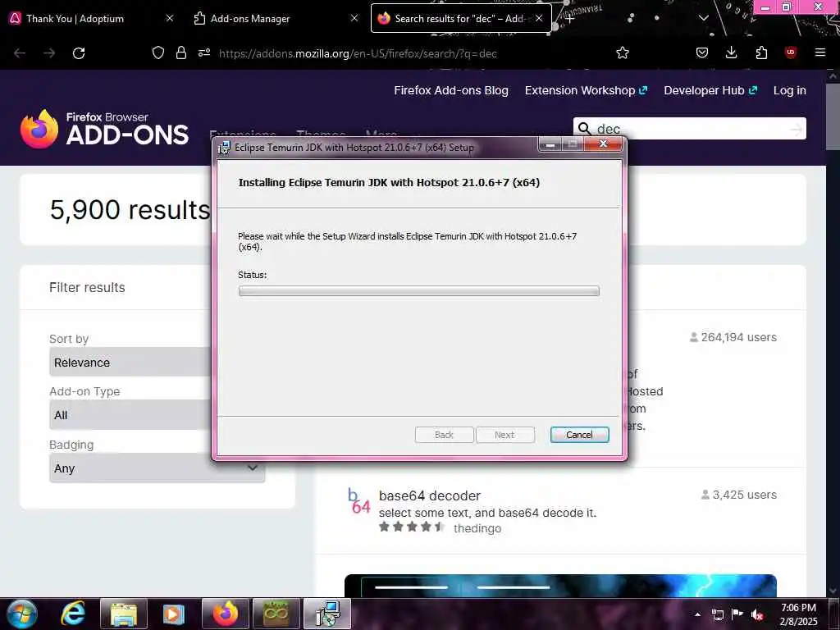This screenshot has width=840, height=630.
Task: Click the Firefox Browser ADD-ONS logo
Action: point(104,129)
